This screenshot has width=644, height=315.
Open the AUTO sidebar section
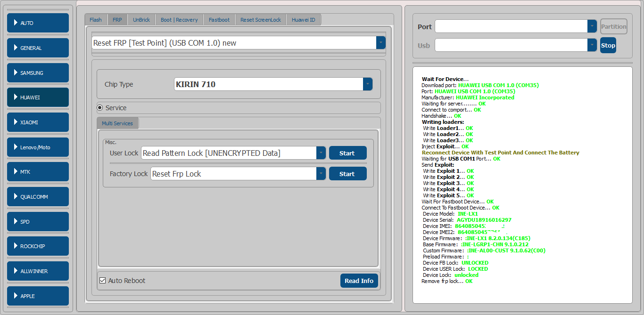click(x=38, y=23)
